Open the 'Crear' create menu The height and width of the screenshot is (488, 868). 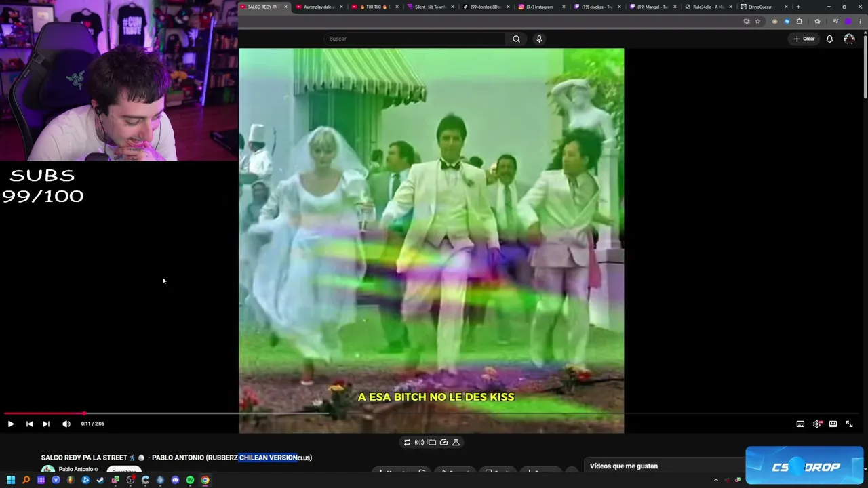(x=804, y=39)
